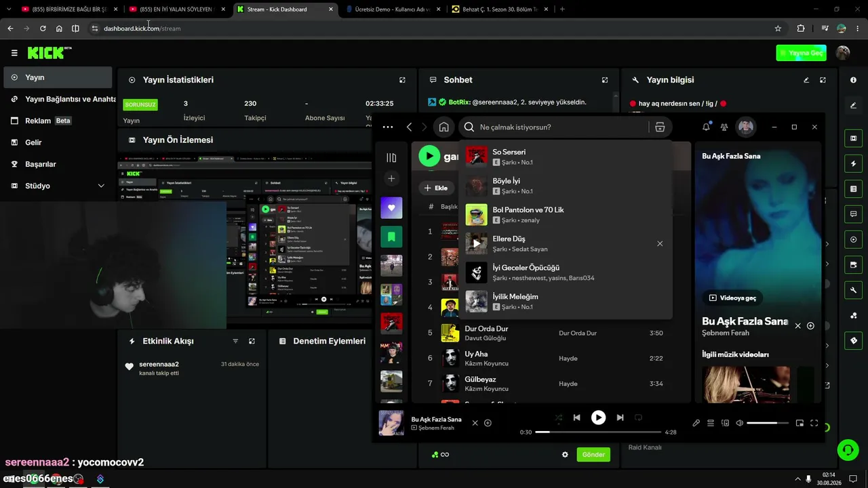Viewport: 868px width, 488px height.
Task: Expand the Yayın İstatistikleri panel
Action: [x=402, y=80]
